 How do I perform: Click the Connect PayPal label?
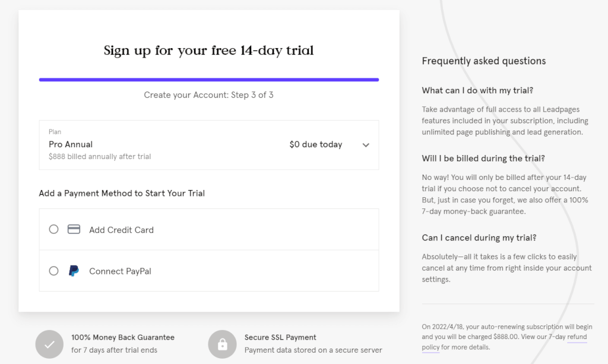120,271
